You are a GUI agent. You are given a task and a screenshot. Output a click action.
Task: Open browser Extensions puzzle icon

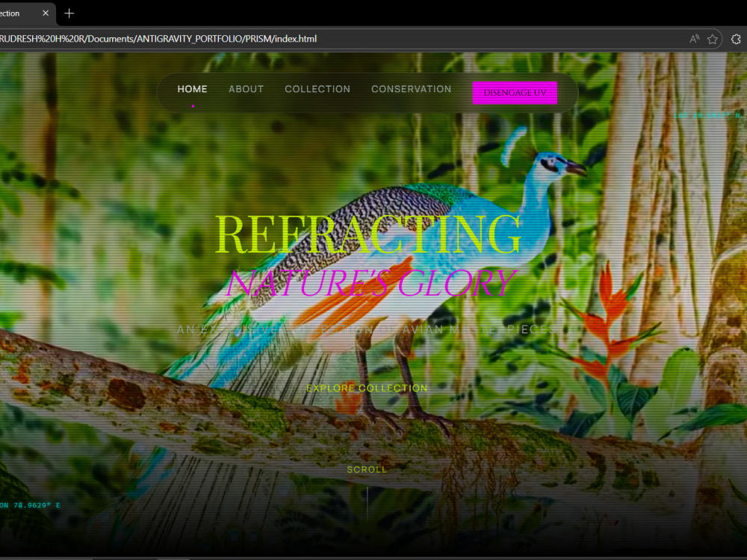point(736,39)
